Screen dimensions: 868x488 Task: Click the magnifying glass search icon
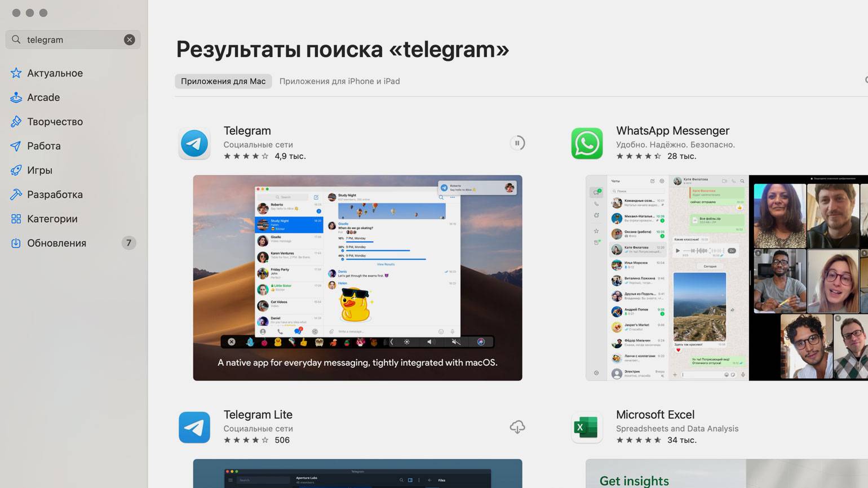click(x=16, y=39)
